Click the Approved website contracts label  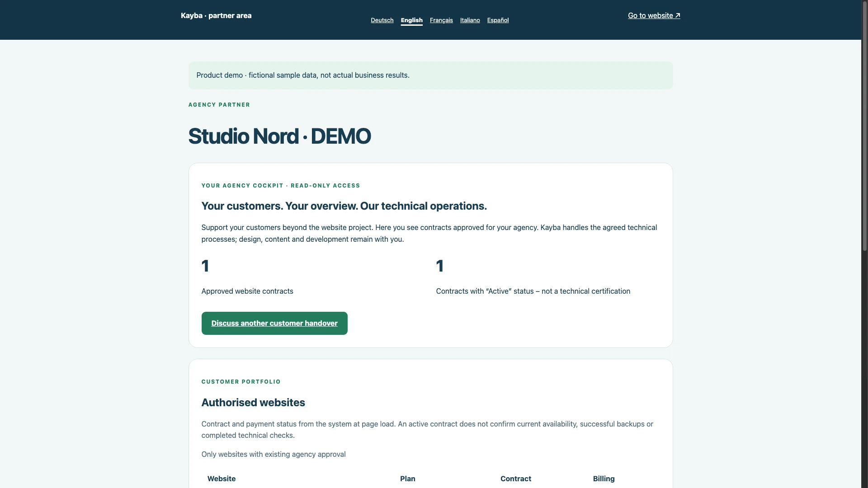tap(247, 291)
